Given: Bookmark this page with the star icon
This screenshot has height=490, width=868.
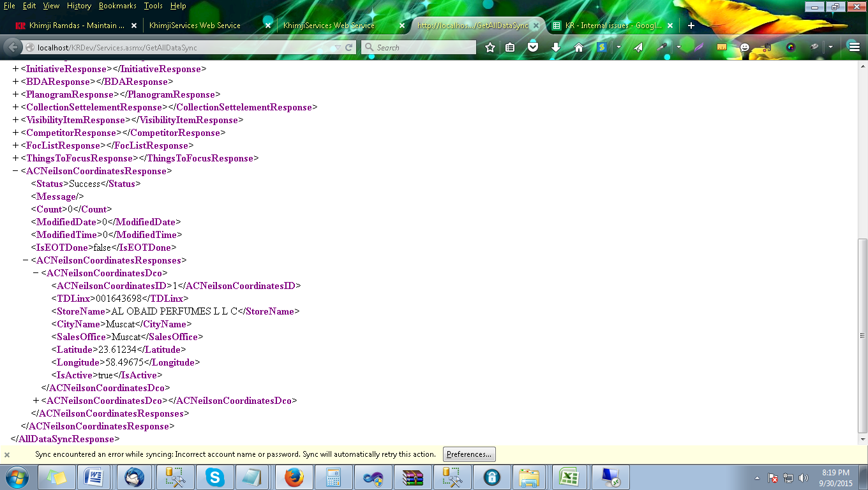Looking at the screenshot, I should (x=490, y=47).
